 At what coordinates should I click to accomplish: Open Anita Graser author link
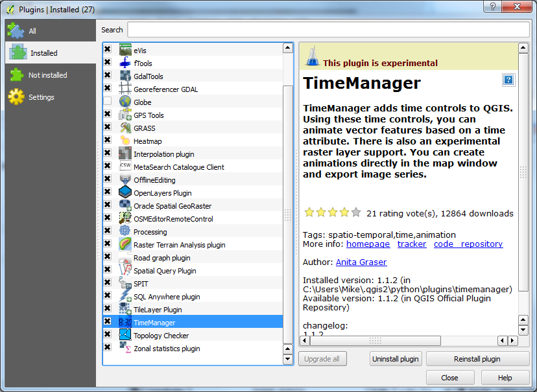point(361,262)
